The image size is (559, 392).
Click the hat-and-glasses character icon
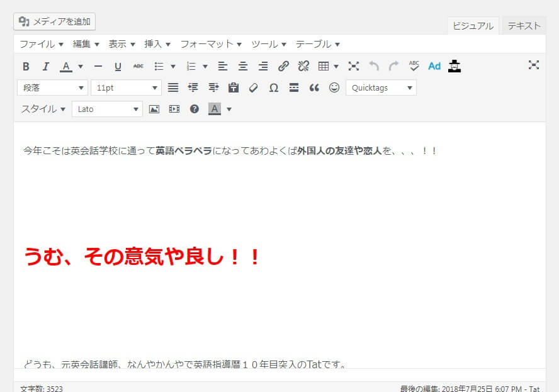pyautogui.click(x=455, y=66)
